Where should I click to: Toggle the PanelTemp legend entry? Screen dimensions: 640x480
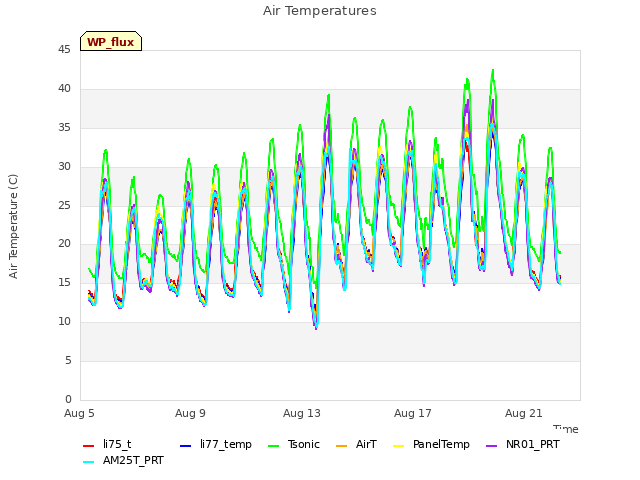[x=431, y=444]
